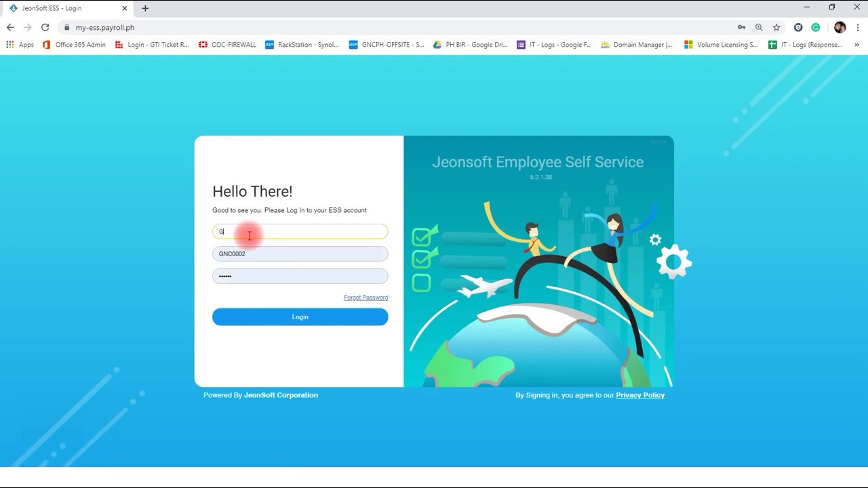Click the Jeonsoft Employee Self Service title
This screenshot has width=868, height=488.
click(x=538, y=162)
